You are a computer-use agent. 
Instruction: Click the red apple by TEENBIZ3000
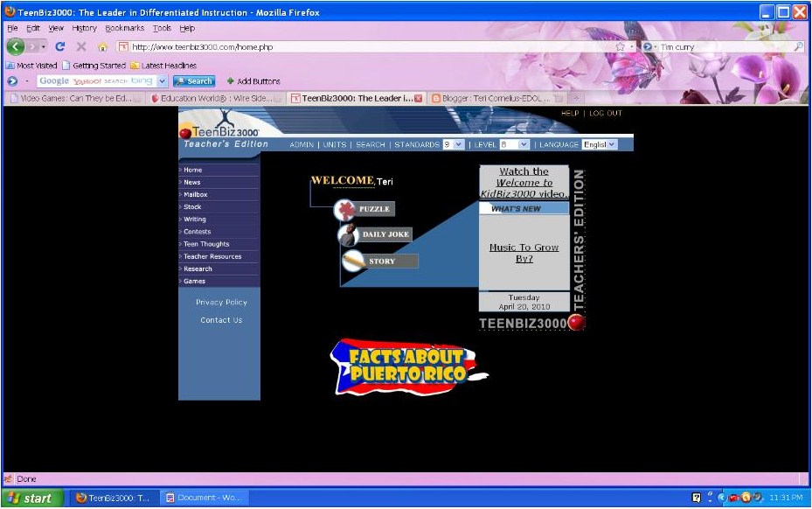click(x=576, y=322)
